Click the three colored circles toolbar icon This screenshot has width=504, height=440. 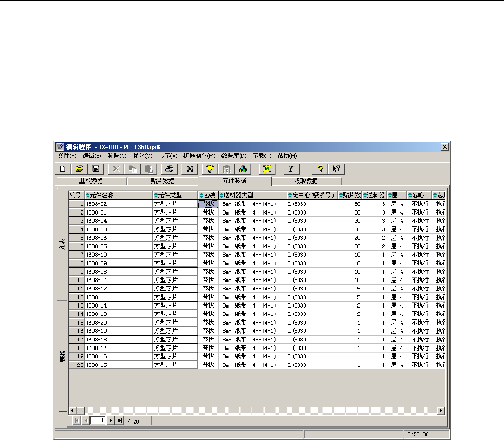click(x=243, y=169)
